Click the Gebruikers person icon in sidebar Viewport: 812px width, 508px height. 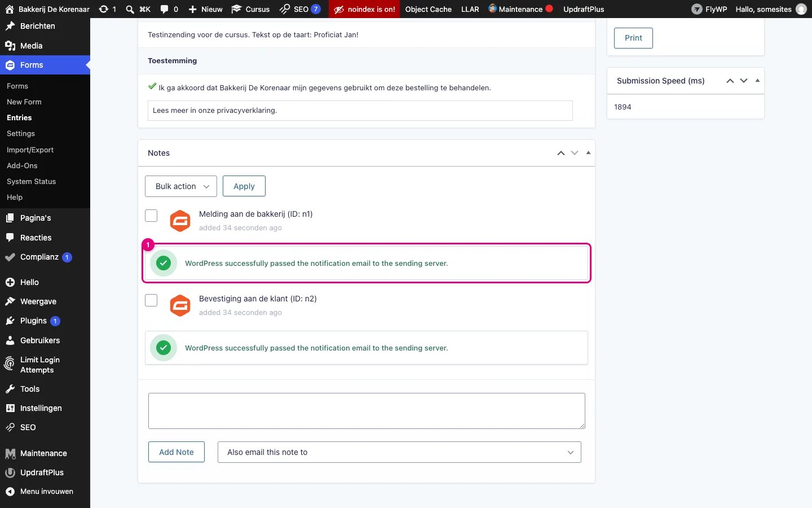point(10,340)
